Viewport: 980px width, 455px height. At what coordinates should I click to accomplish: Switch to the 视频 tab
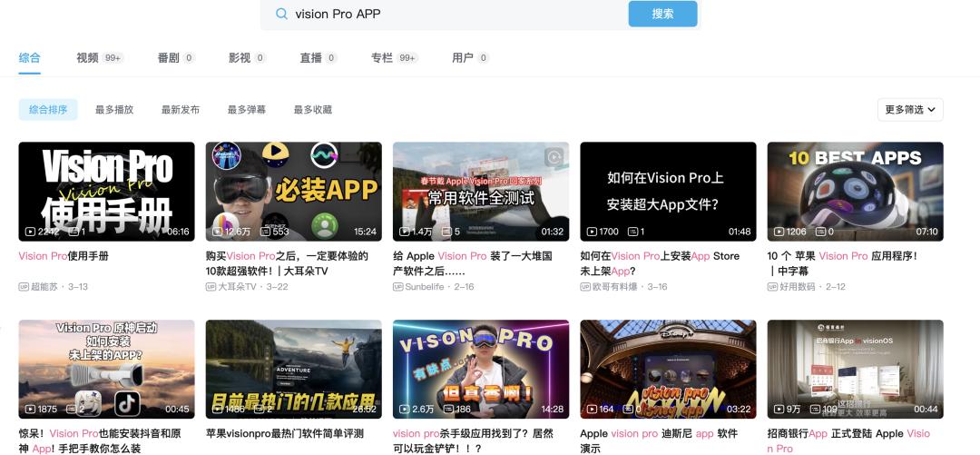[x=87, y=58]
